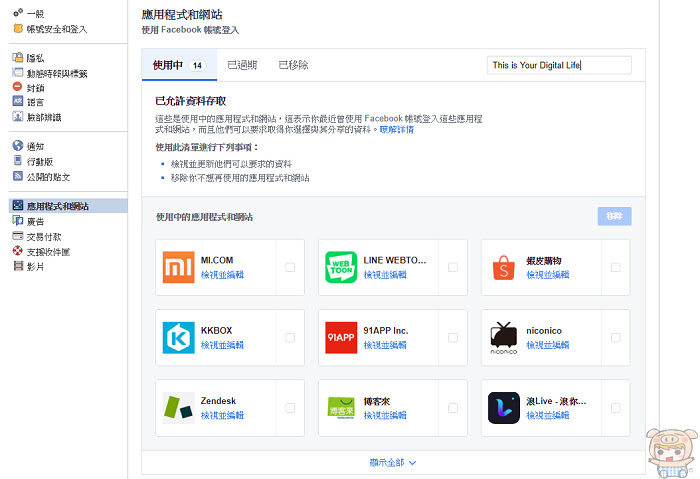700x479 pixels.
Task: Open 檢視並編輯 under KKBOX
Action: [x=222, y=345]
